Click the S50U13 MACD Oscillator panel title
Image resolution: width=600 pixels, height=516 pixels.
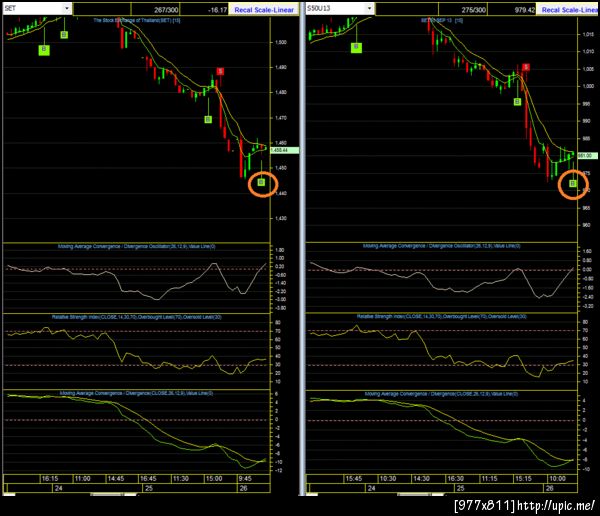[442, 246]
